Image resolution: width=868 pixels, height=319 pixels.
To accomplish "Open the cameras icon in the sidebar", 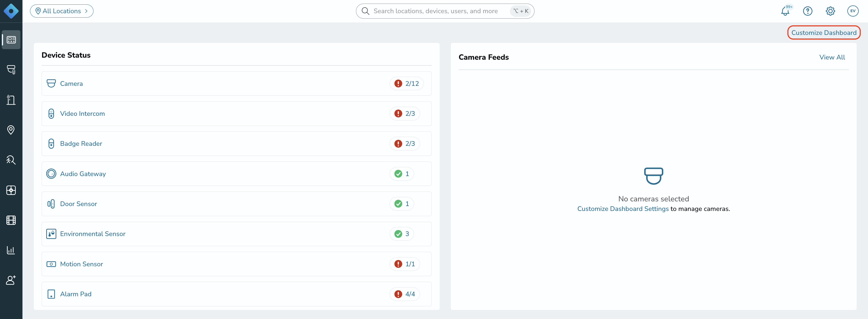I will click(x=11, y=70).
